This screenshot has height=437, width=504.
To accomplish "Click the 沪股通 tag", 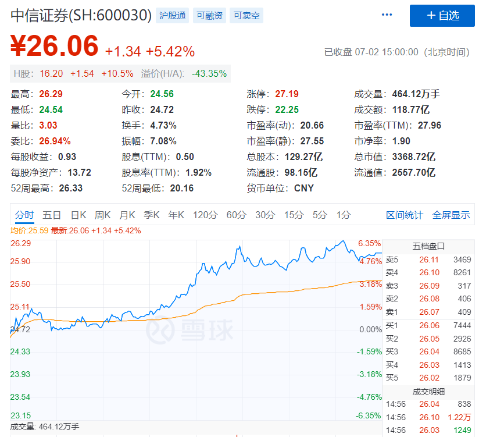I will 173,16.
